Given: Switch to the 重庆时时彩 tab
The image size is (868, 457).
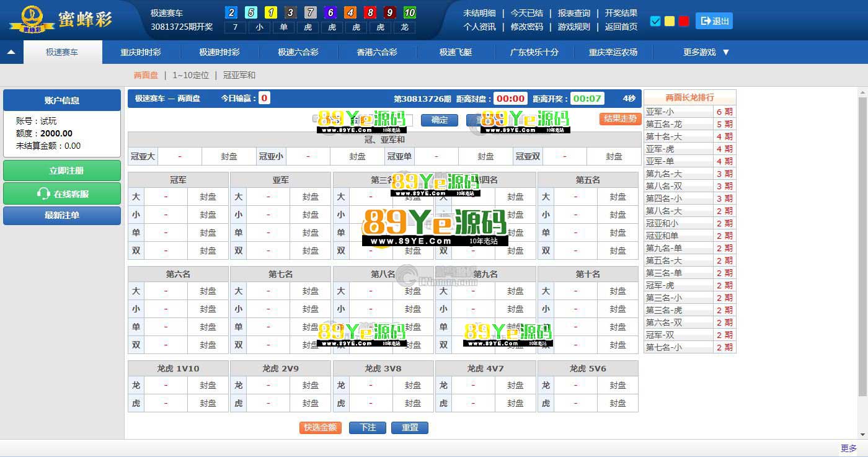Looking at the screenshot, I should pyautogui.click(x=141, y=52).
